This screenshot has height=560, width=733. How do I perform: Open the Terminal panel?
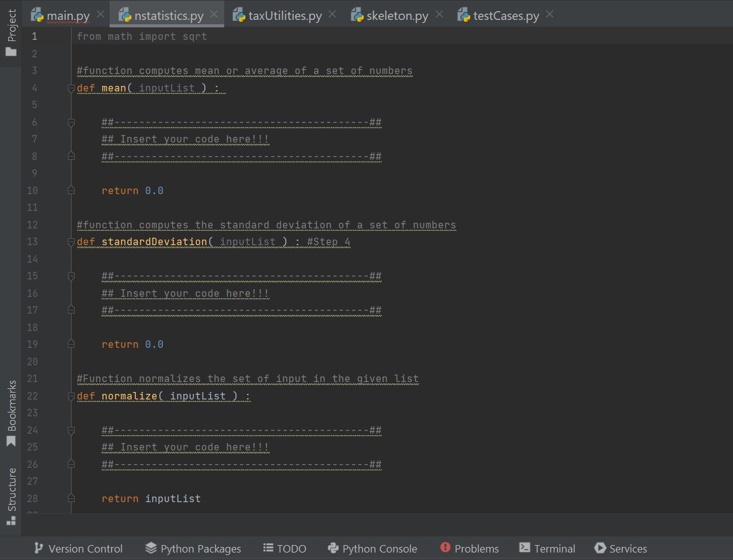[x=547, y=548]
